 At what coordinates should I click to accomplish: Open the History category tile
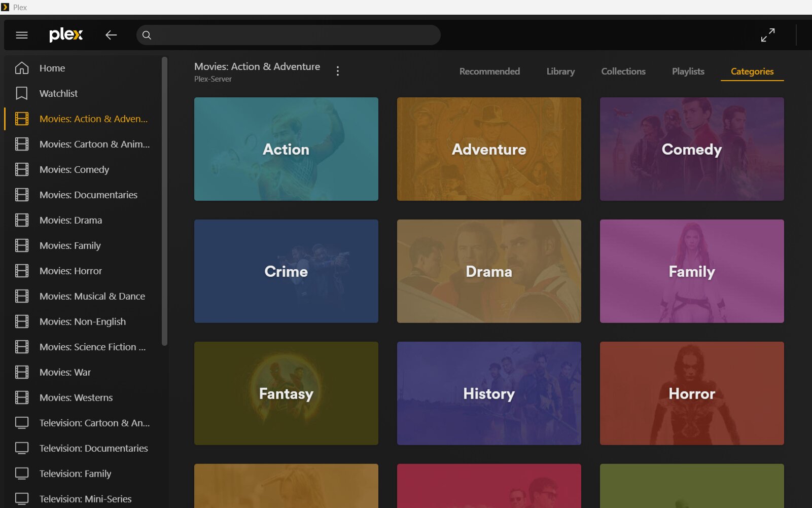tap(489, 393)
